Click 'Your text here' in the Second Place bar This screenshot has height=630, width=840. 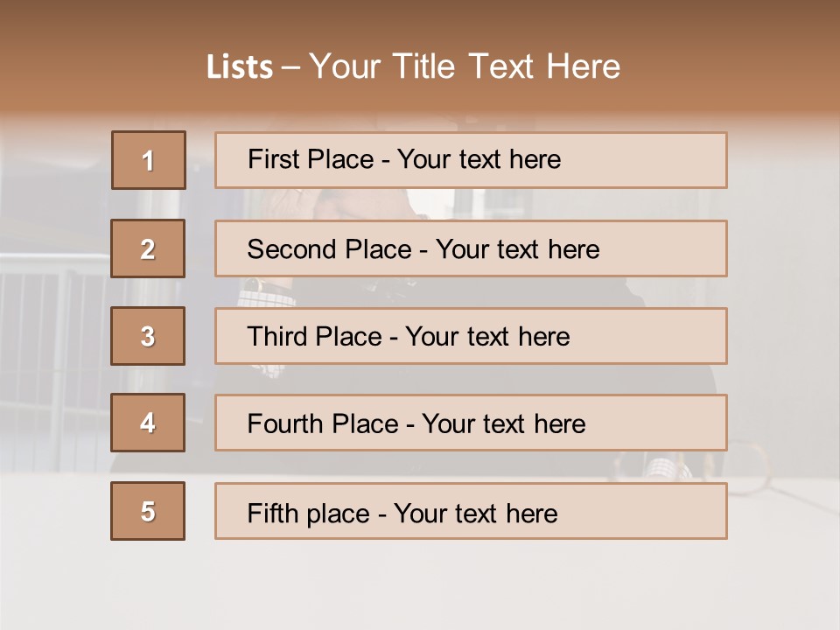[518, 249]
